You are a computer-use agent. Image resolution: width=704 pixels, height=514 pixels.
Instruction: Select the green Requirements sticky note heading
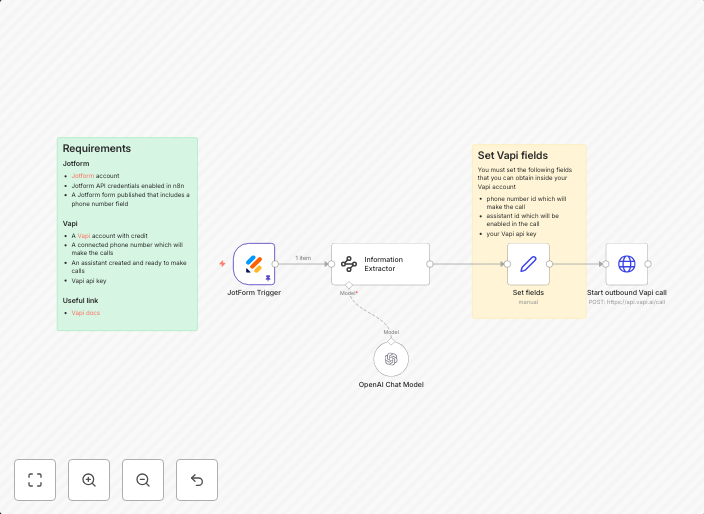pyautogui.click(x=97, y=148)
